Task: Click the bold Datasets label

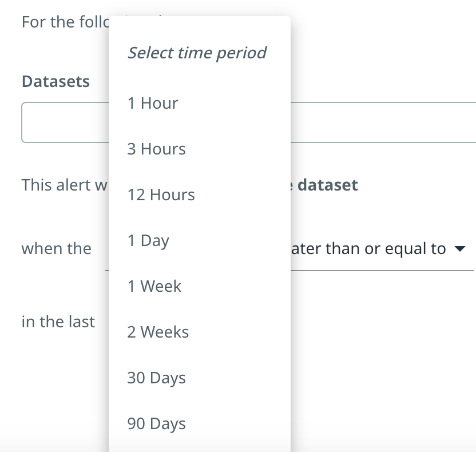Action: pyautogui.click(x=55, y=82)
